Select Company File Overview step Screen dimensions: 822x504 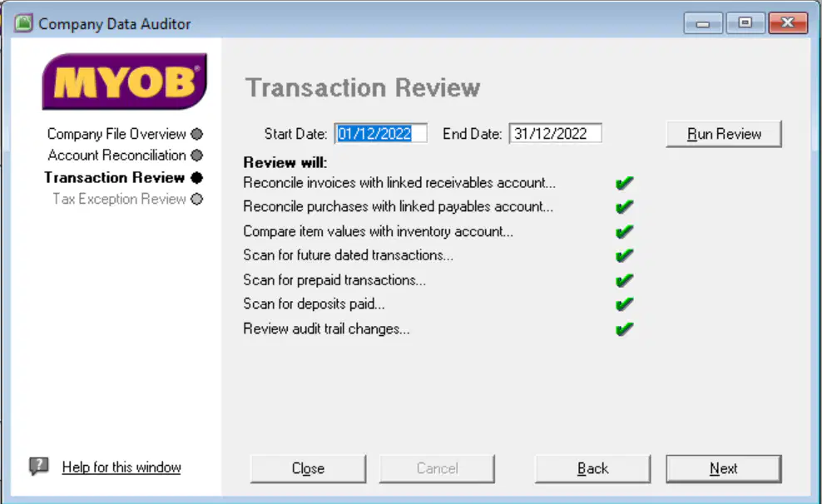[116, 134]
